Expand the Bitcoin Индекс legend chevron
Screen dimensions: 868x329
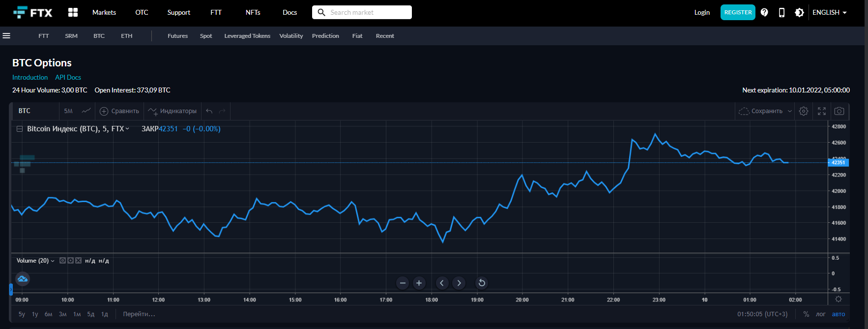[x=127, y=129]
